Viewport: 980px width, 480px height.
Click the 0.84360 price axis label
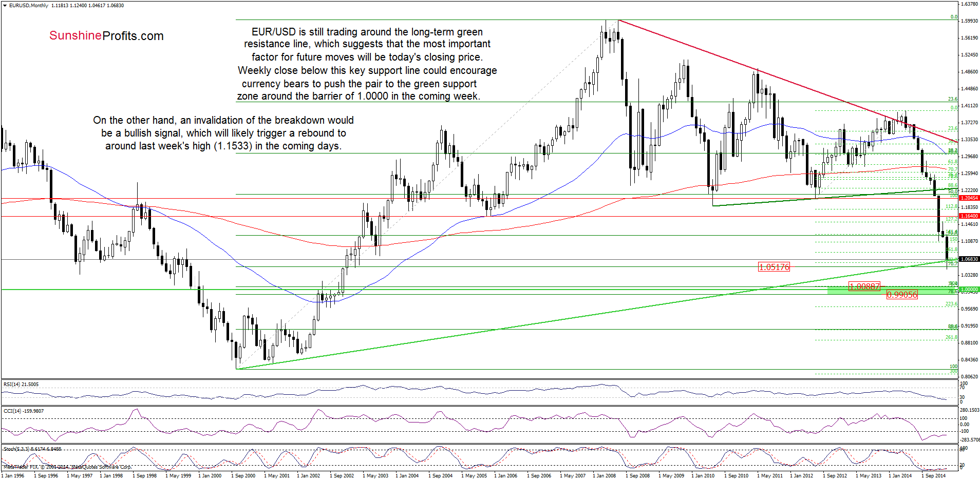[969, 360]
